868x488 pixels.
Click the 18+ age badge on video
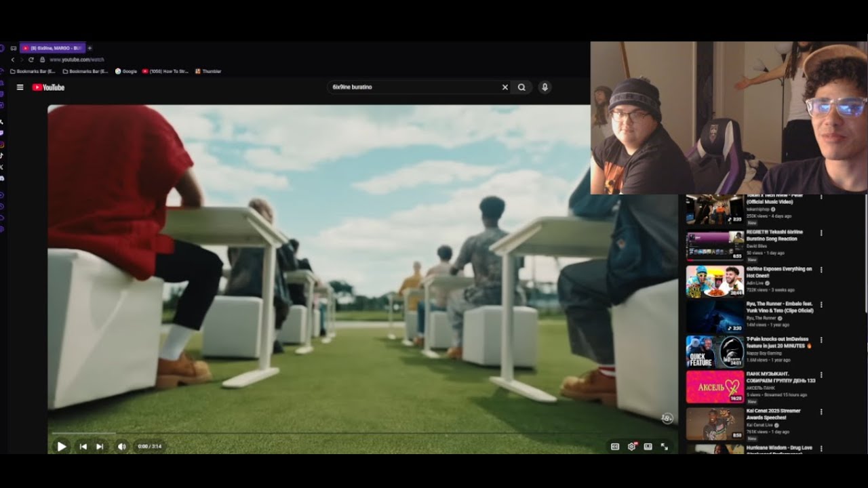[667, 419]
